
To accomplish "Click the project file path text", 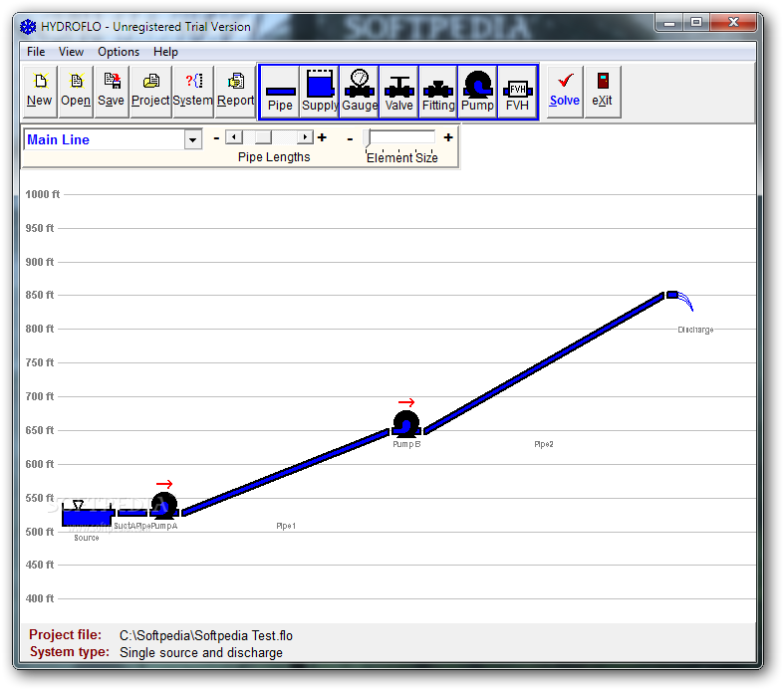I will click(206, 635).
